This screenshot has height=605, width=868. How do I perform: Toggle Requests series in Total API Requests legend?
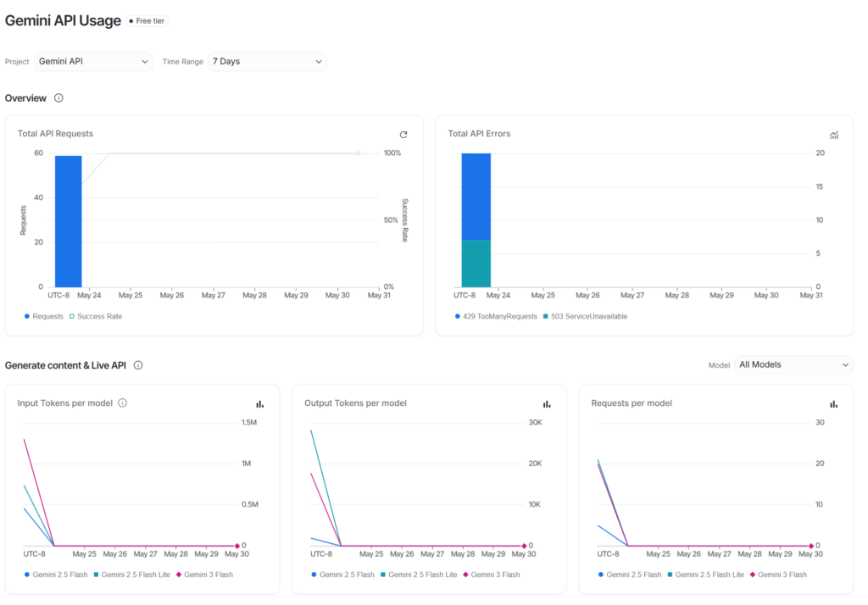pos(44,317)
